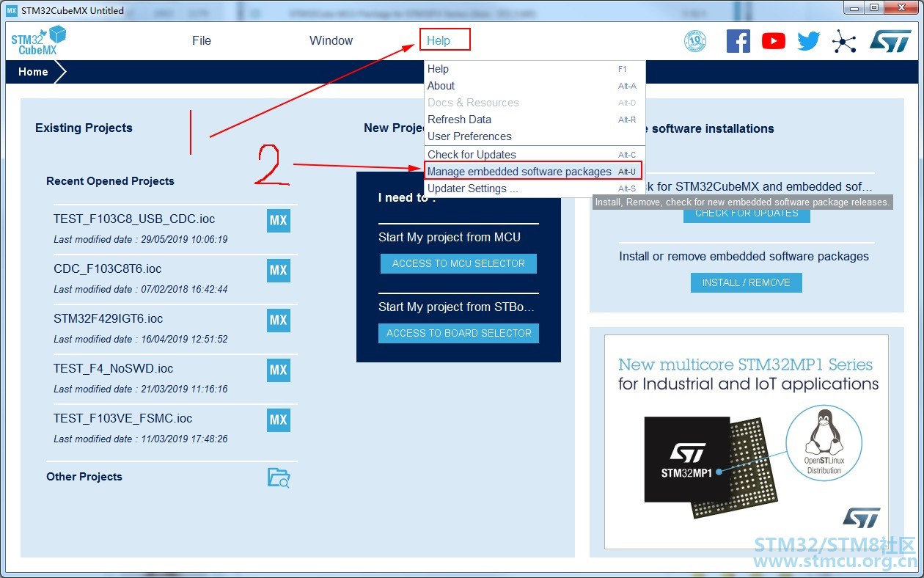Choose Refresh Data in Help menu

point(535,120)
